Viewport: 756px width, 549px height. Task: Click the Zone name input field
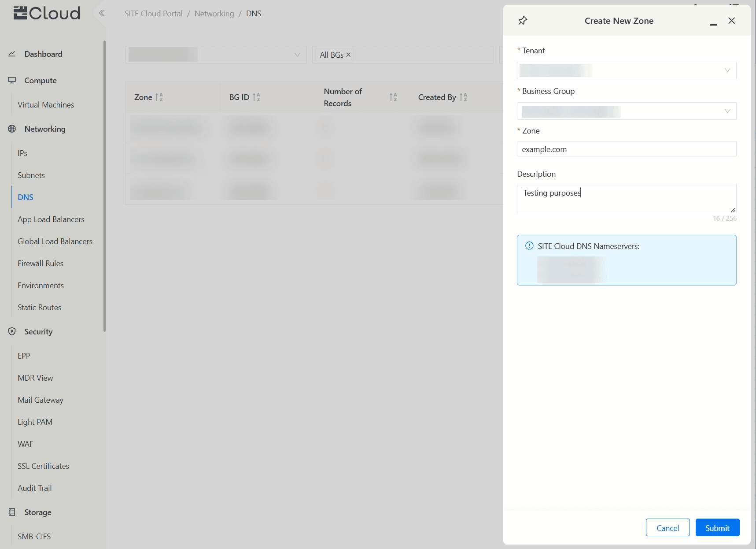[626, 149]
